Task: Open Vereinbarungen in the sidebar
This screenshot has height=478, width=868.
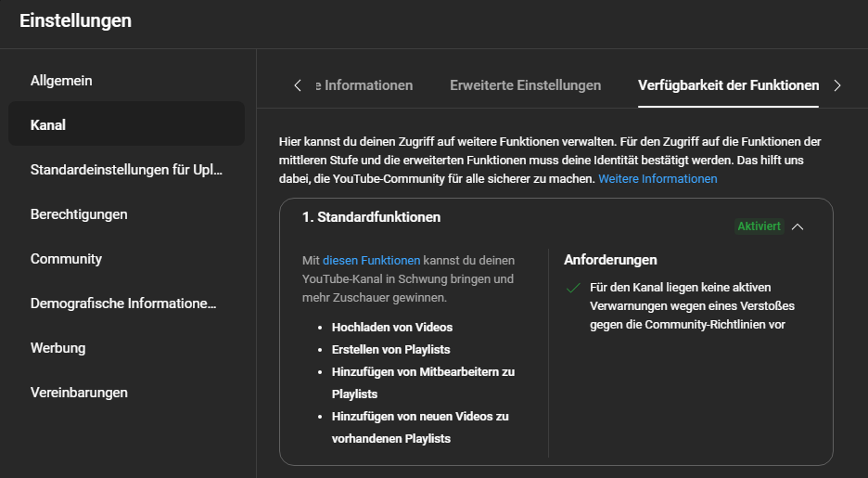Action: click(x=79, y=393)
